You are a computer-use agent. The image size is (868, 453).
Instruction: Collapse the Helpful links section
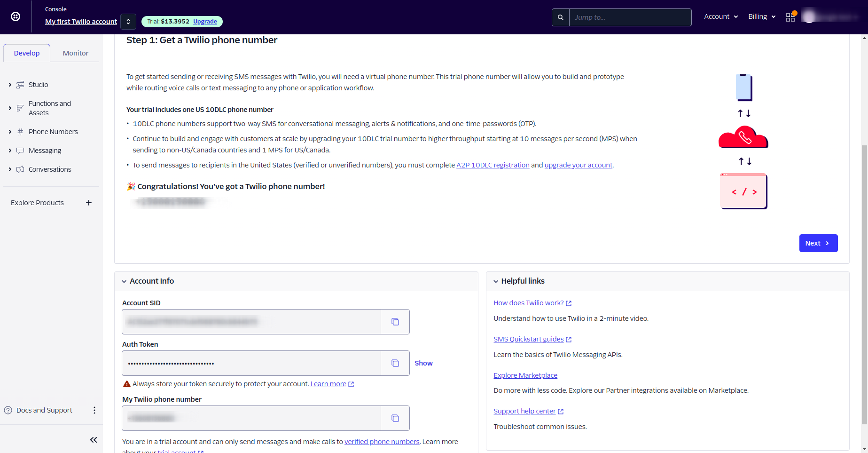coord(496,281)
